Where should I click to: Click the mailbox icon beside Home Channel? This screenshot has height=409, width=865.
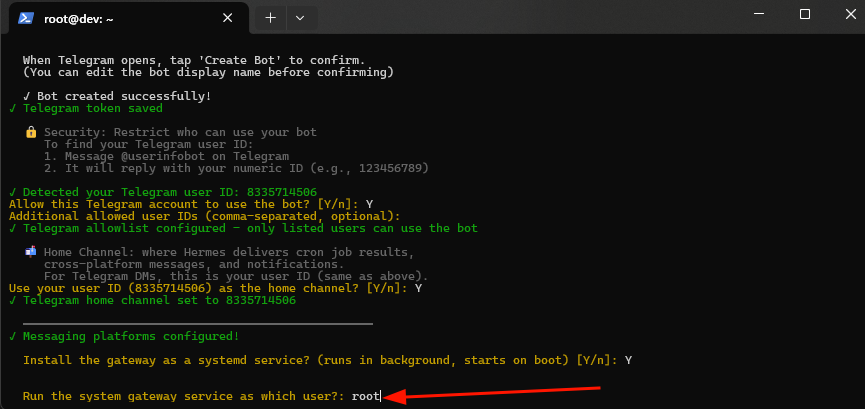click(31, 252)
